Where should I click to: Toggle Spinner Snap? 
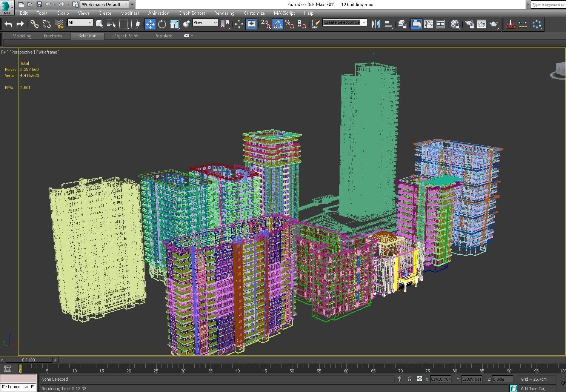301,24
